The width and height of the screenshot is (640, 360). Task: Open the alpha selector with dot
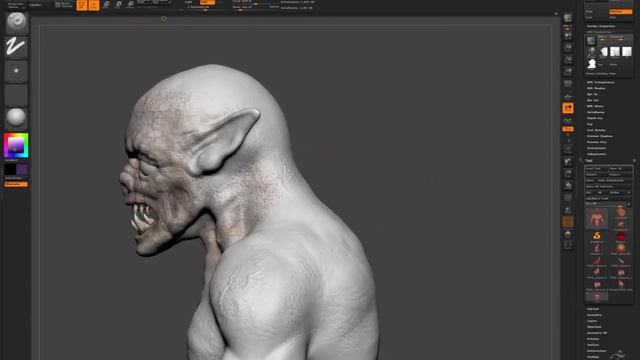pos(16,71)
